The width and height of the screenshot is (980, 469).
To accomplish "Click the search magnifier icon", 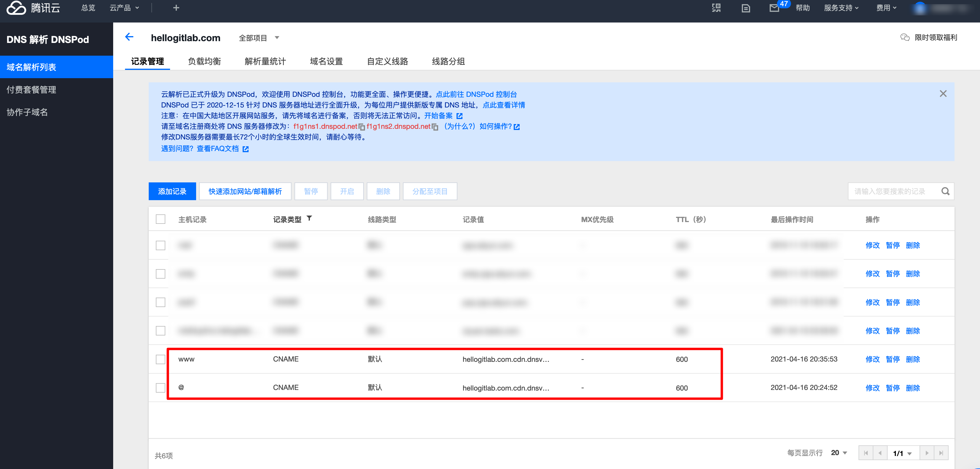I will 945,191.
